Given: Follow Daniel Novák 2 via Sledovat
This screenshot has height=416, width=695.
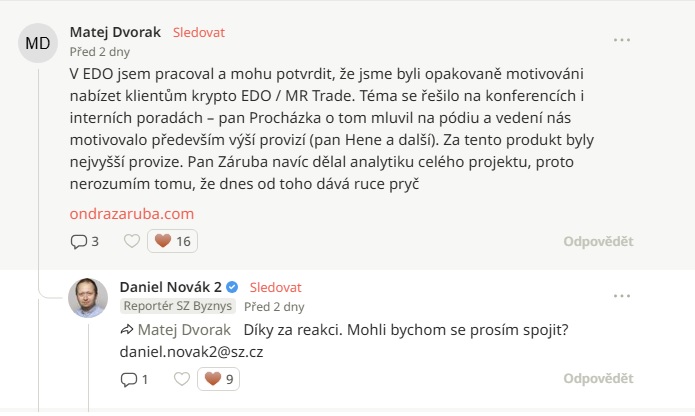Looking at the screenshot, I should pyautogui.click(x=275, y=287).
